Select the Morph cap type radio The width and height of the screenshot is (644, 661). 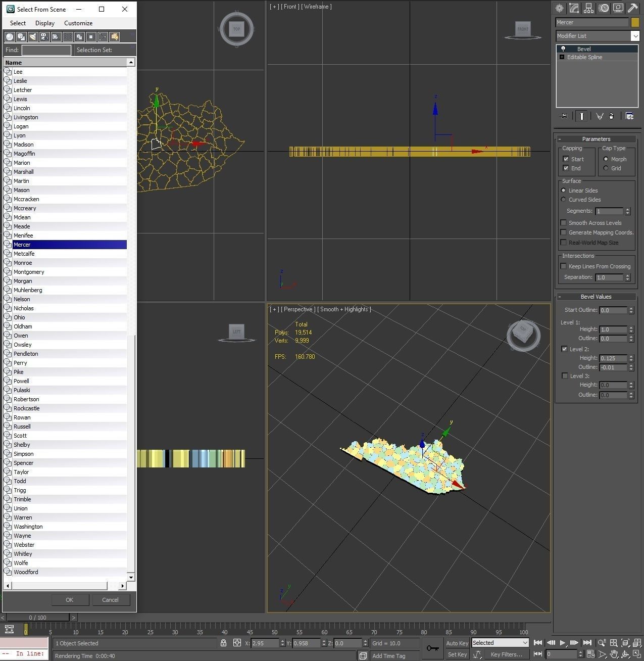(x=606, y=159)
